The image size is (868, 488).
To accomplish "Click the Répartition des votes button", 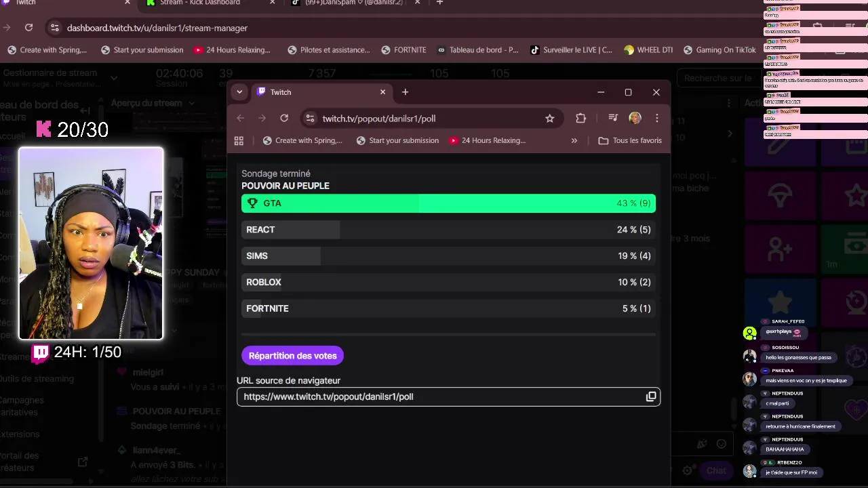I will tap(293, 356).
